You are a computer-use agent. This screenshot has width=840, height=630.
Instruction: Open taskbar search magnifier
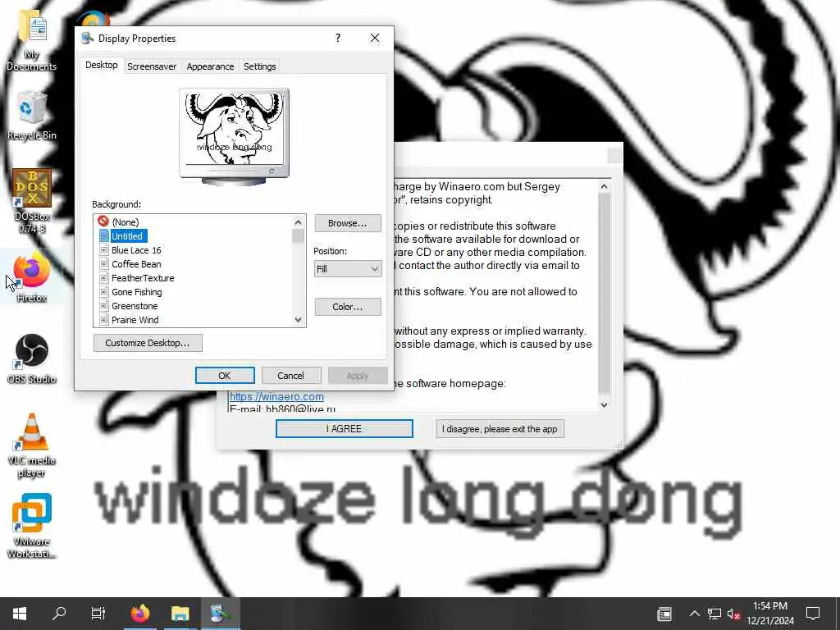point(59,614)
